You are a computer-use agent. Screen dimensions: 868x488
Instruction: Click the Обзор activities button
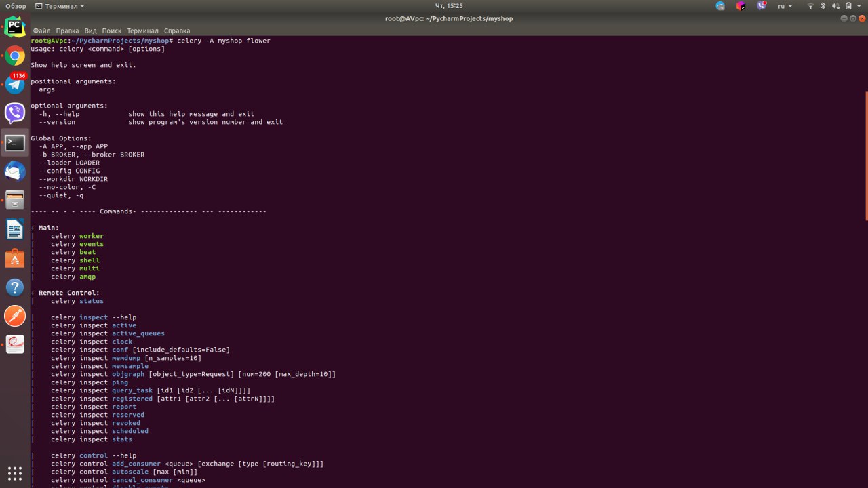tap(16, 6)
